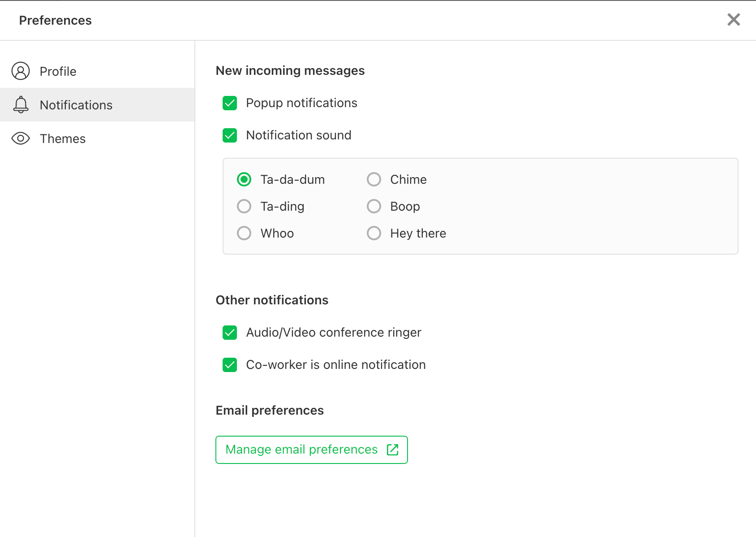Click the Chime label text
Screen dimensions: 756x537
pos(408,180)
